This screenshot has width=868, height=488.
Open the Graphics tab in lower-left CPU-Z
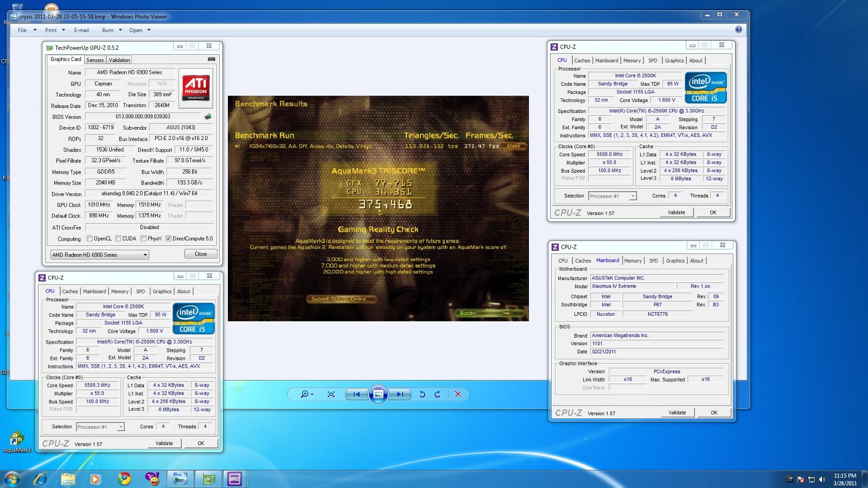click(162, 291)
